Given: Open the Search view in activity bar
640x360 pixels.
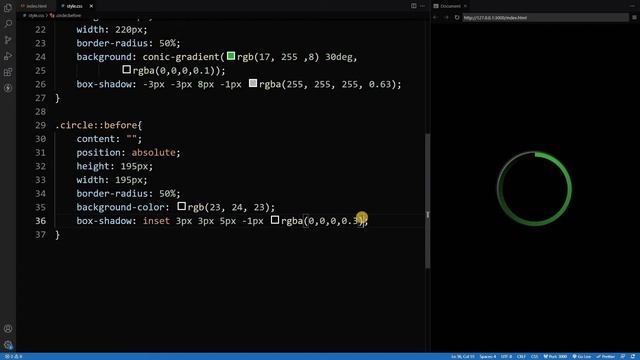Looking at the screenshot, I should click(8, 24).
